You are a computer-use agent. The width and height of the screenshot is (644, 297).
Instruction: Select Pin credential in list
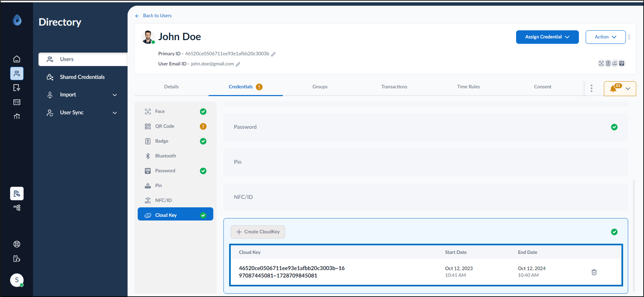coord(175,186)
